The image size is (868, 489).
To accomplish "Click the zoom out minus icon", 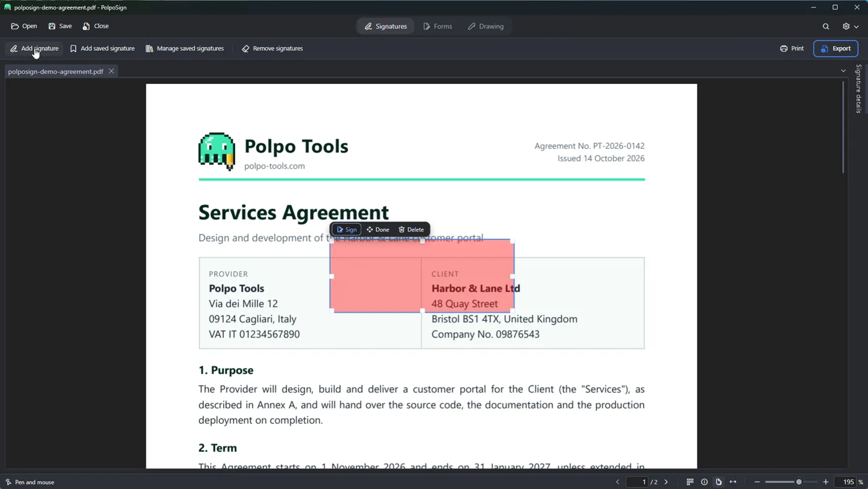I will click(x=757, y=482).
